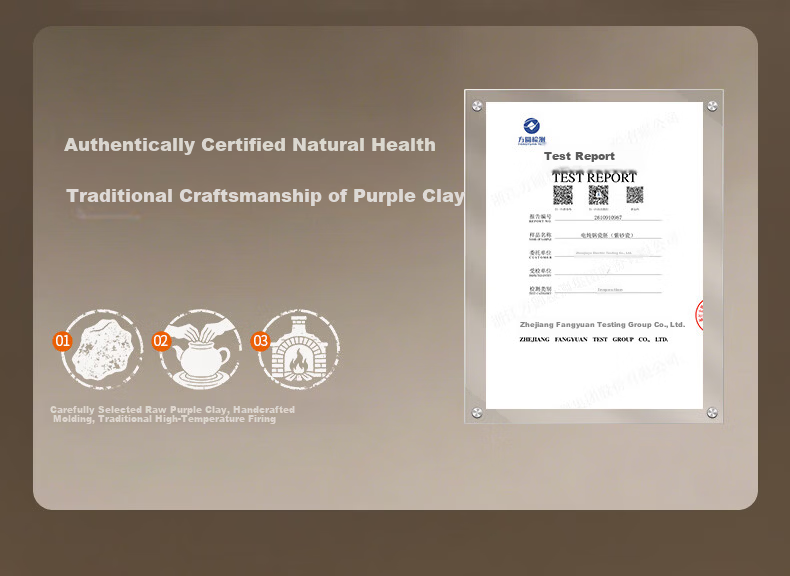Click the orange 02 step badge
Viewport: 790px width, 576px height.
(161, 341)
